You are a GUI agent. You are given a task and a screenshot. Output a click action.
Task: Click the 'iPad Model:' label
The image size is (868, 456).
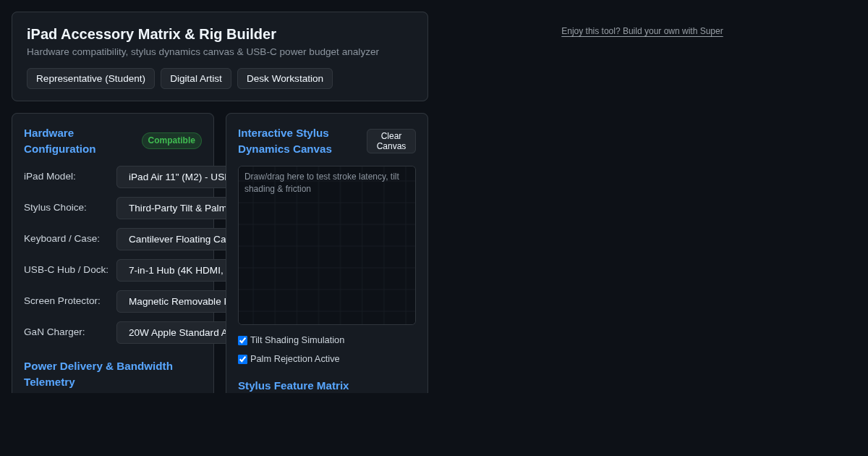tap(50, 177)
